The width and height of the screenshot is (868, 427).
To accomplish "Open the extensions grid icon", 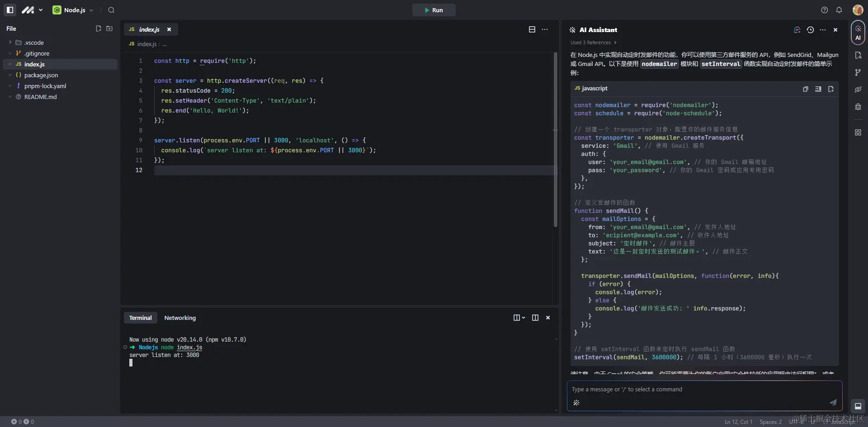I will coord(858,132).
